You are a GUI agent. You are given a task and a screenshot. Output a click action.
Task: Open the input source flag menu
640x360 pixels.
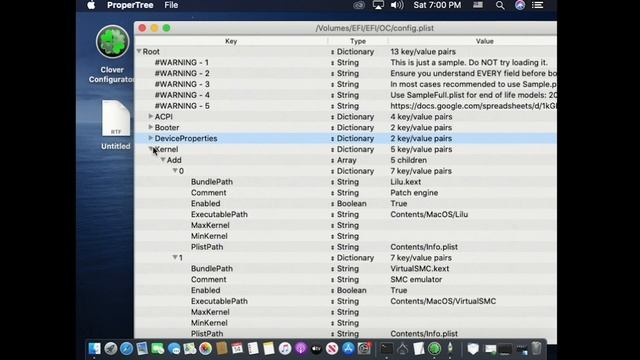(478, 5)
